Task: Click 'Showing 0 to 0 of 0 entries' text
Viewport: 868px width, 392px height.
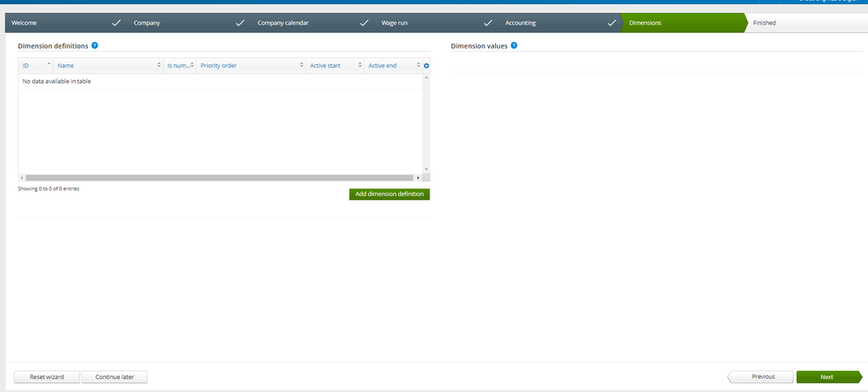Action: (x=49, y=189)
